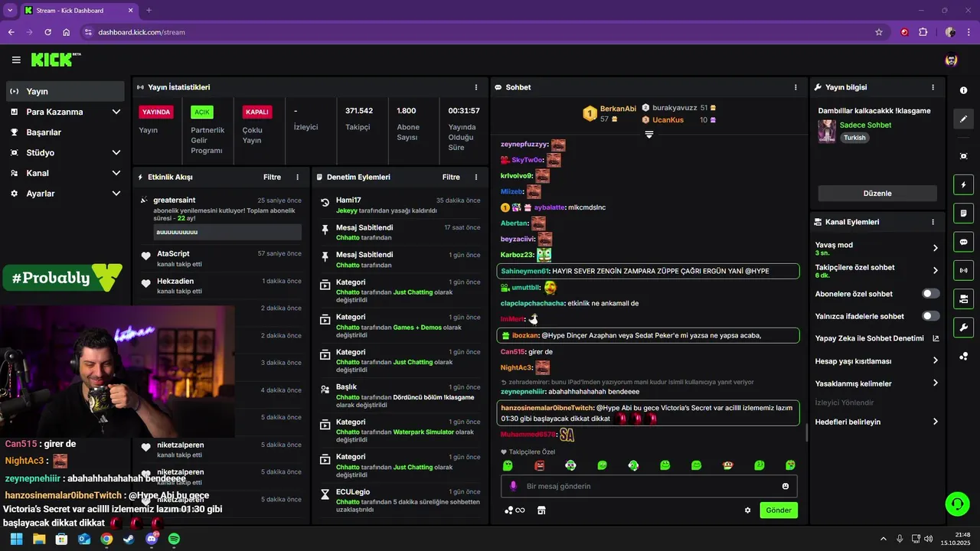The image size is (980, 551).
Task: Switch to the Stream - Kick Dashboard tab
Action: coord(79,11)
